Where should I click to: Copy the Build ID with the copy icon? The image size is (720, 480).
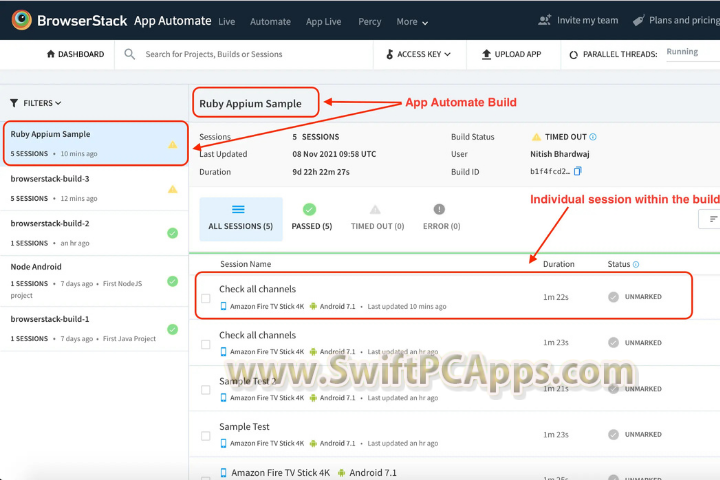coord(578,171)
